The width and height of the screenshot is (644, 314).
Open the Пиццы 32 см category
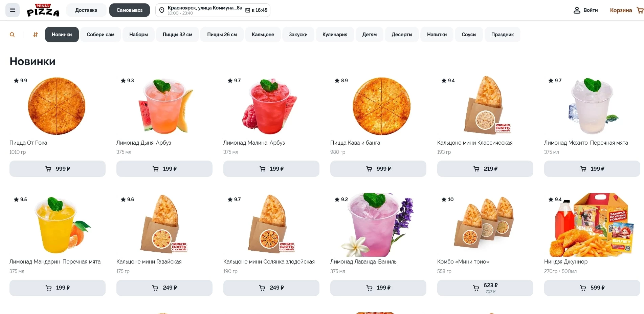click(177, 35)
